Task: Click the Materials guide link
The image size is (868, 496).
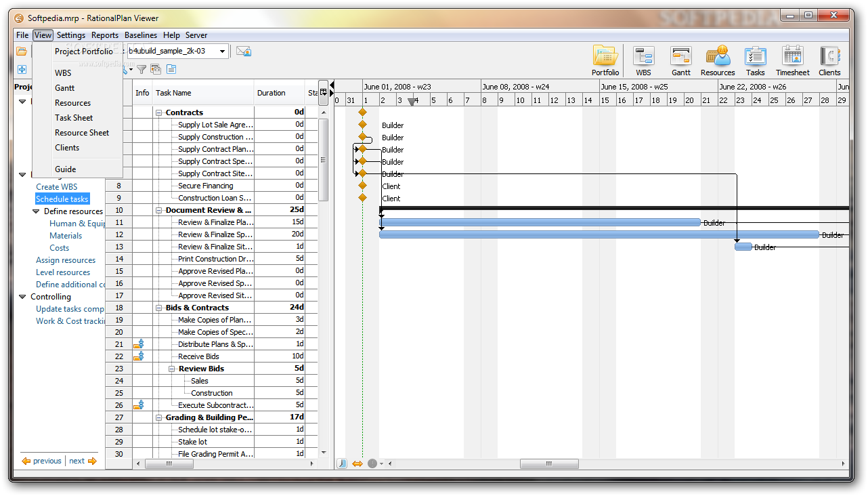Action: (x=66, y=236)
